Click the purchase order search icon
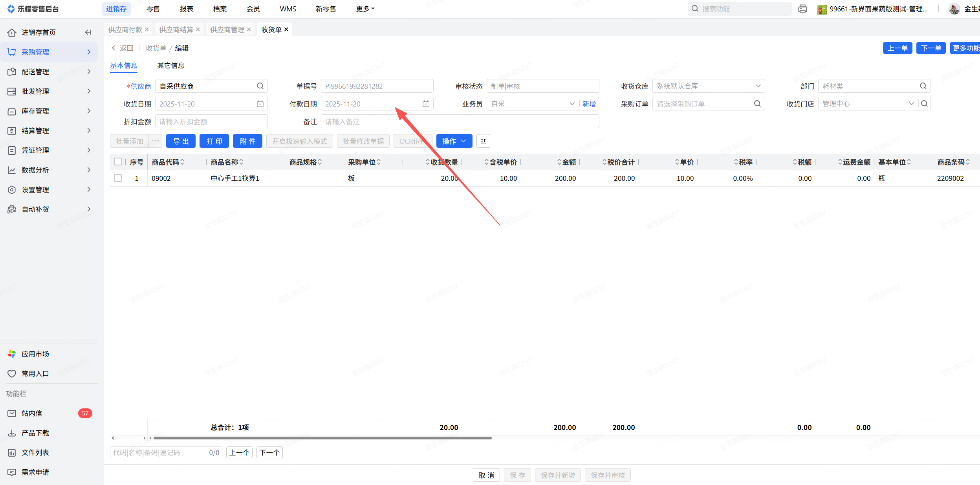The height and width of the screenshot is (485, 980). (x=757, y=104)
